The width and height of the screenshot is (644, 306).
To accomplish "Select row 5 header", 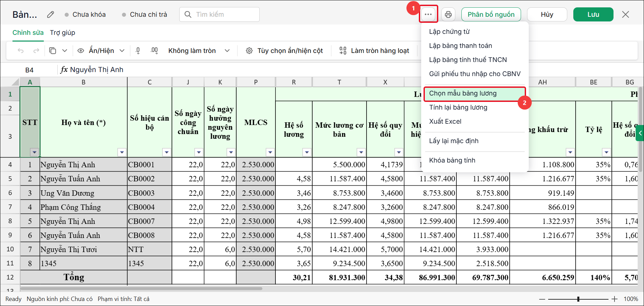I will 10,179.
